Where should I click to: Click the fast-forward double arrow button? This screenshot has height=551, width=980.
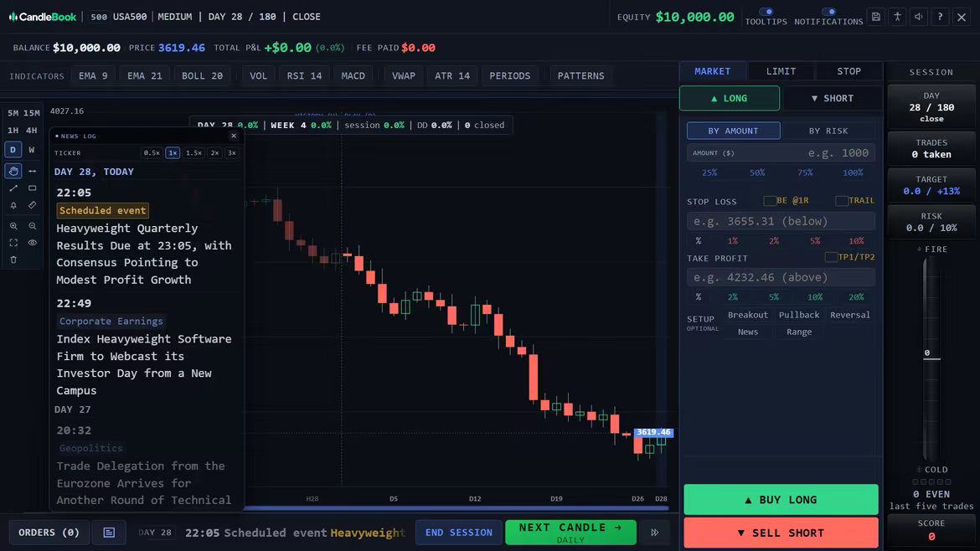pyautogui.click(x=654, y=533)
